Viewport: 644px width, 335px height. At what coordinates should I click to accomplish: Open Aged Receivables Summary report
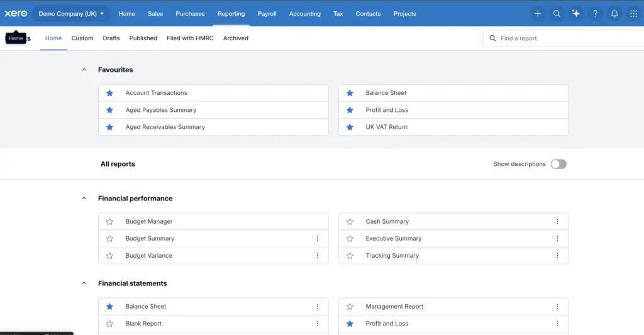pyautogui.click(x=165, y=127)
